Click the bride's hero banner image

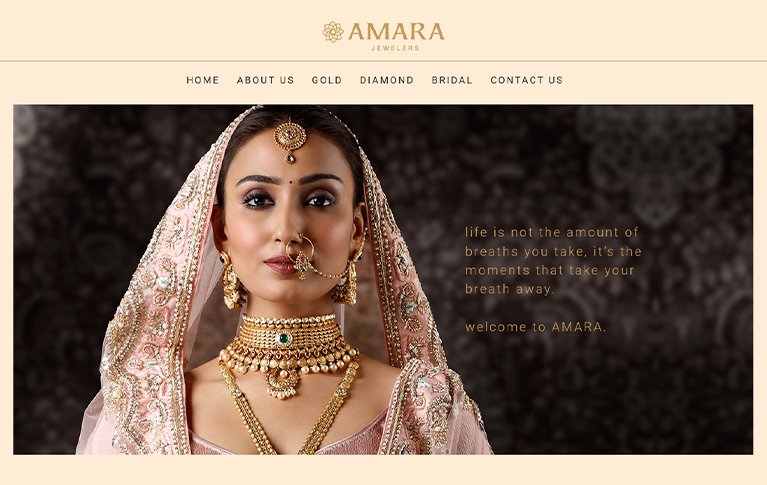pos(383,279)
